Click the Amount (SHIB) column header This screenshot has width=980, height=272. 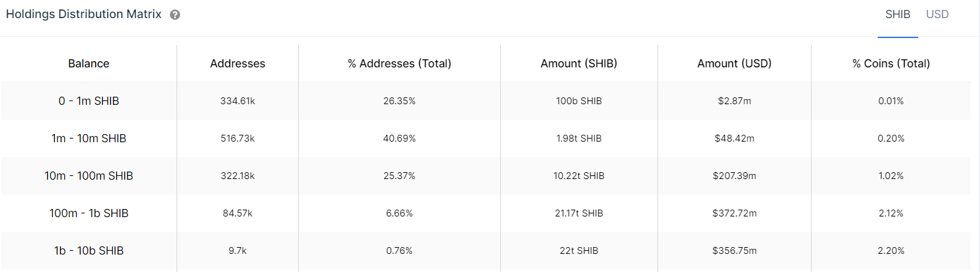[x=579, y=64]
